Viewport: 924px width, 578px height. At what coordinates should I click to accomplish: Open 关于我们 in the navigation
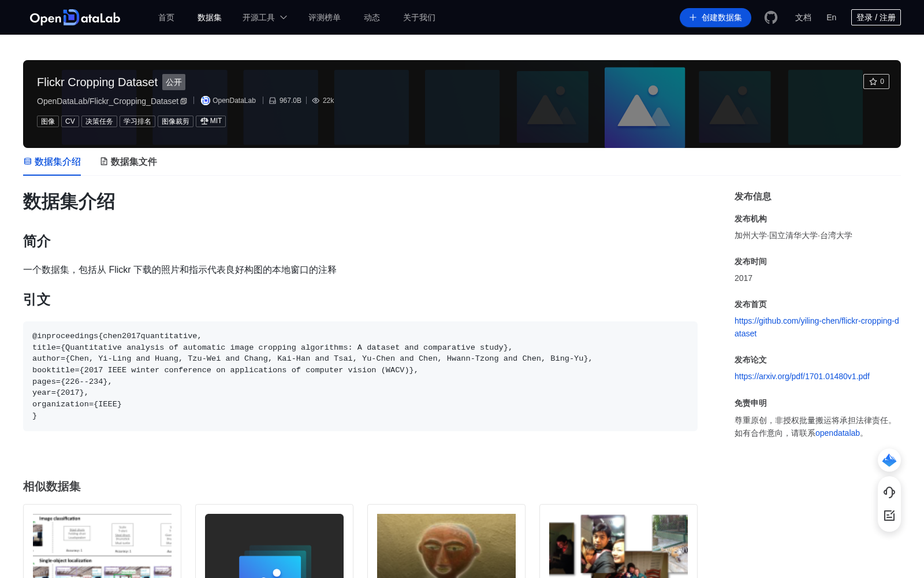(419, 17)
